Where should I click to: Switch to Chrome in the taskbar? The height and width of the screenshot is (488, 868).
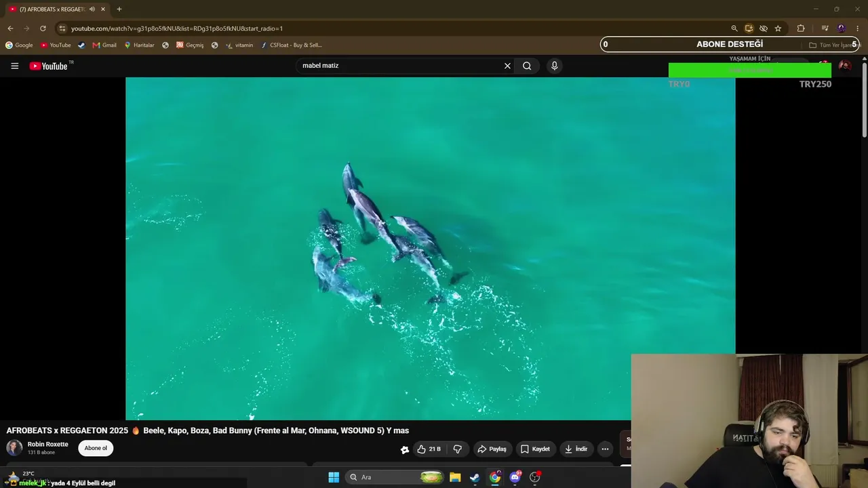495,477
